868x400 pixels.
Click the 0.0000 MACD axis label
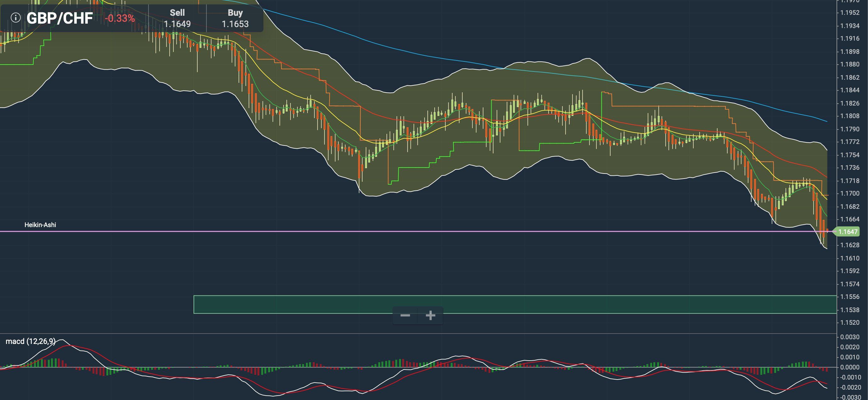click(x=849, y=367)
